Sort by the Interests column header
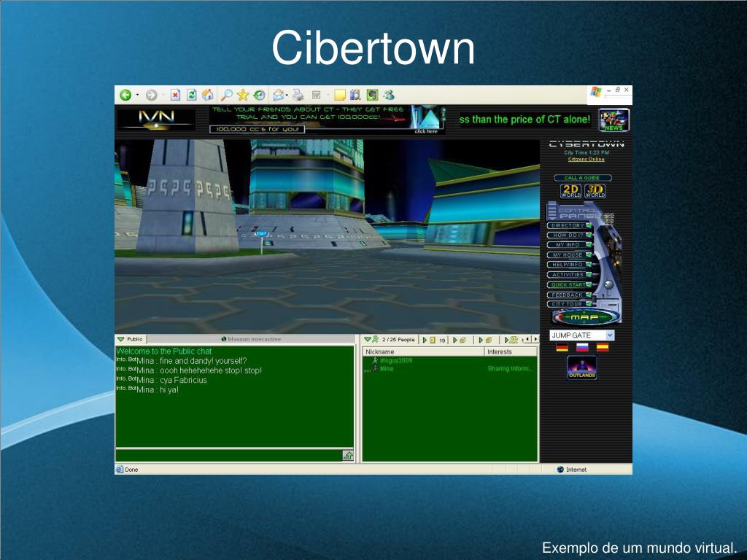Screen dimensions: 747x560 click(511, 352)
